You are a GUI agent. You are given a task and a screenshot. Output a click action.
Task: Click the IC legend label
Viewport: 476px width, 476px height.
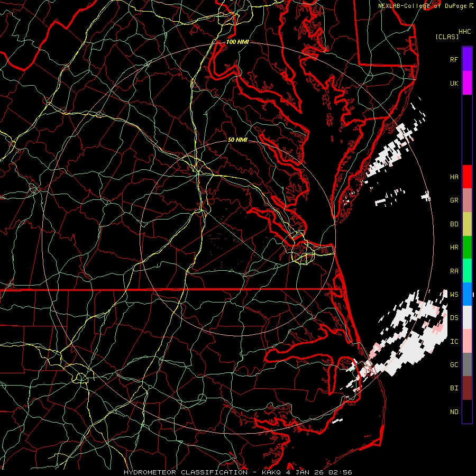coord(454,342)
